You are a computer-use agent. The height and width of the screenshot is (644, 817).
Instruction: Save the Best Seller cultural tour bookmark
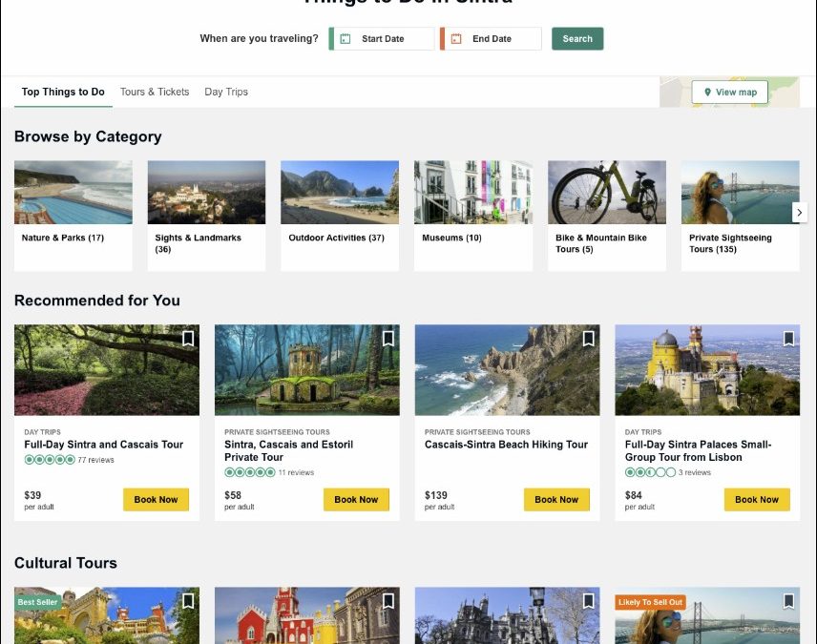pos(188,601)
